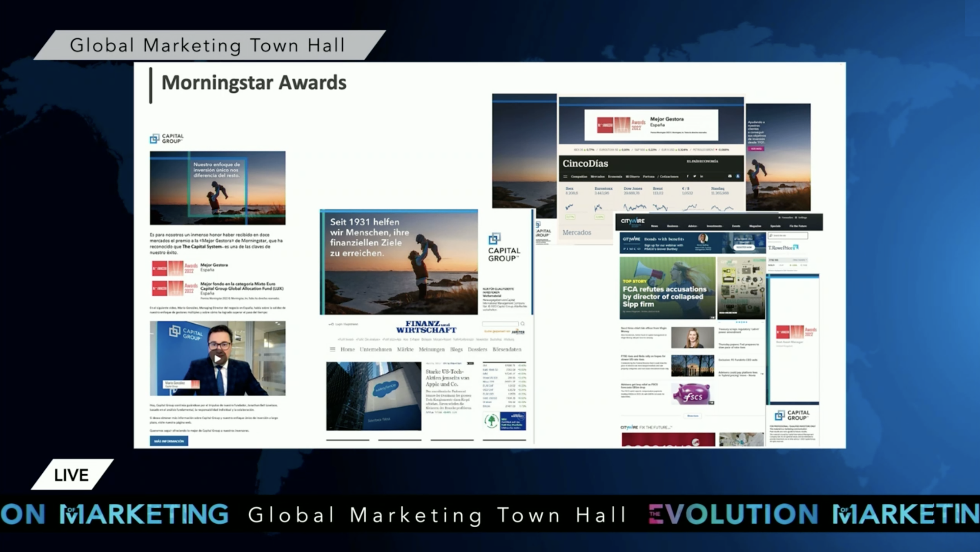Open the blonde woman portrait article thumbnail
Screen dimensions: 980x552
(693, 337)
